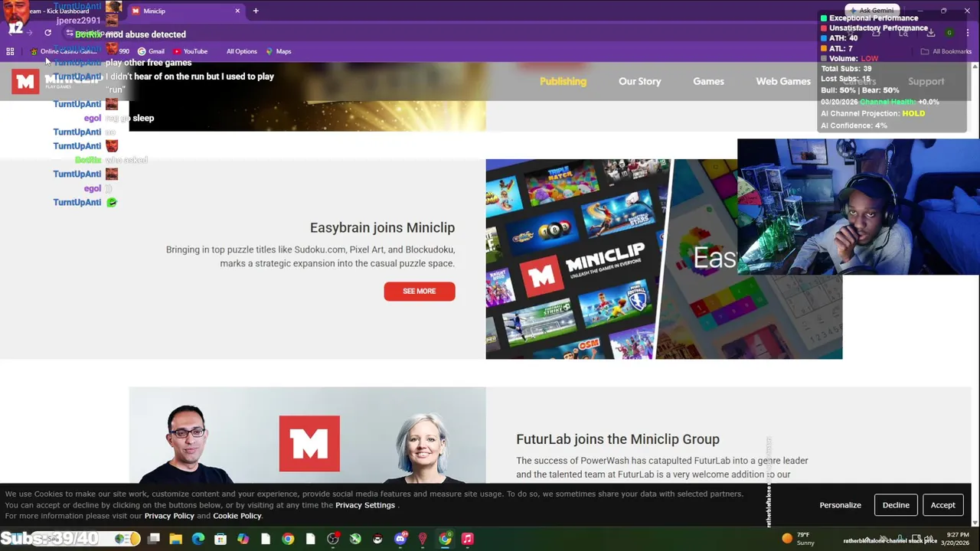This screenshot has width=980, height=551.
Task: Open the Chrome profile avatar
Action: 949,33
